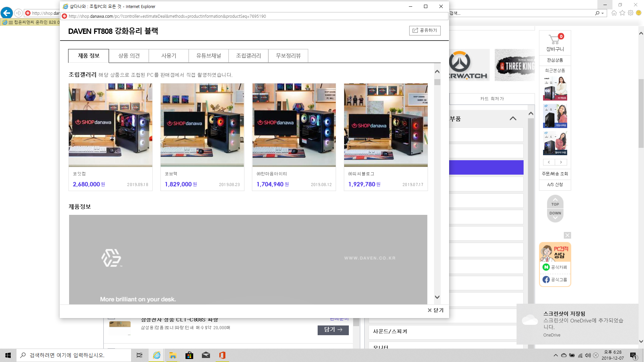The height and width of the screenshot is (362, 644).
Task: Open Mail app from the taskbar
Action: click(206, 355)
